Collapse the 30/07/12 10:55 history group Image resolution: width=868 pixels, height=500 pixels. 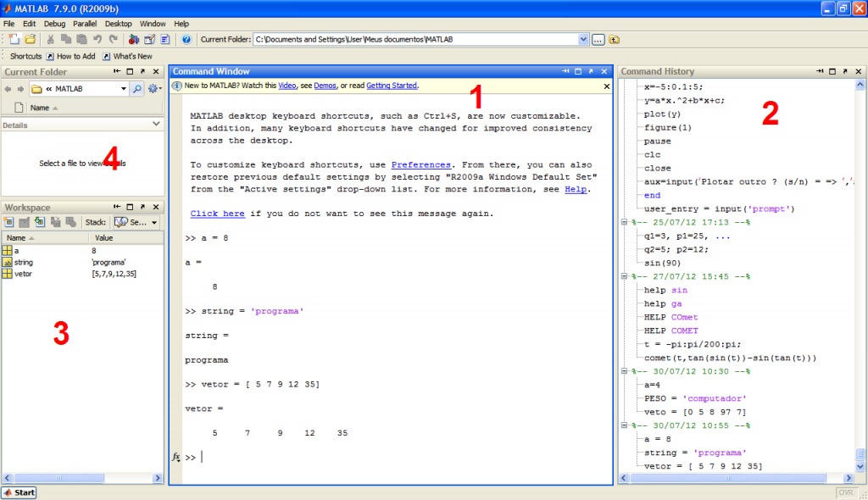(625, 425)
